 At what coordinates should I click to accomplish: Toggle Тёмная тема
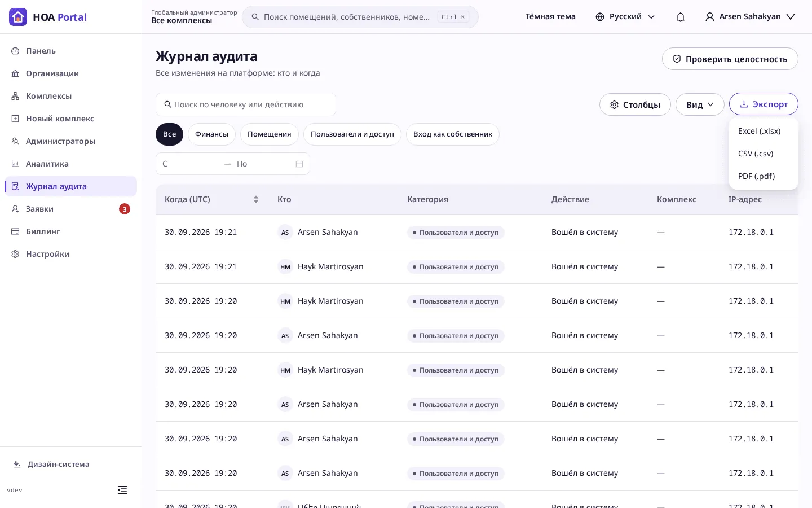550,17
